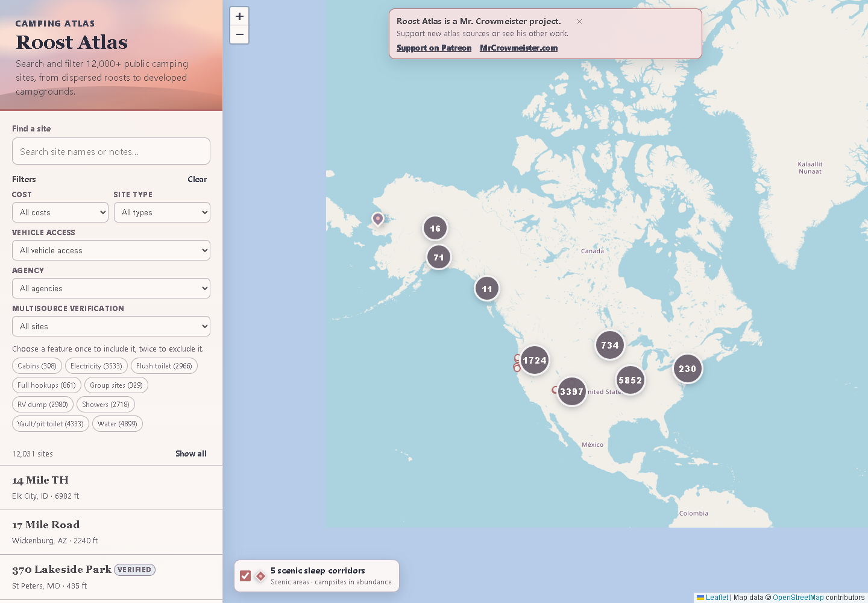
Task: Click the Roost Atlas title heading
Action: [x=72, y=42]
